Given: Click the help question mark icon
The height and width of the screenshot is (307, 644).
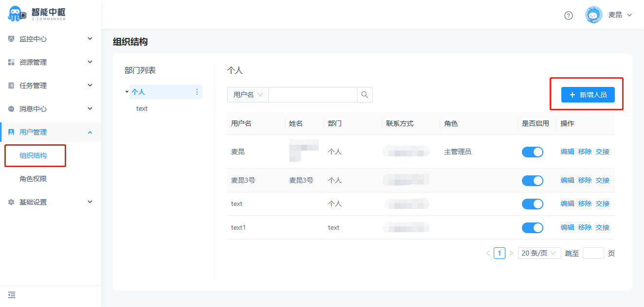Looking at the screenshot, I should [x=569, y=15].
